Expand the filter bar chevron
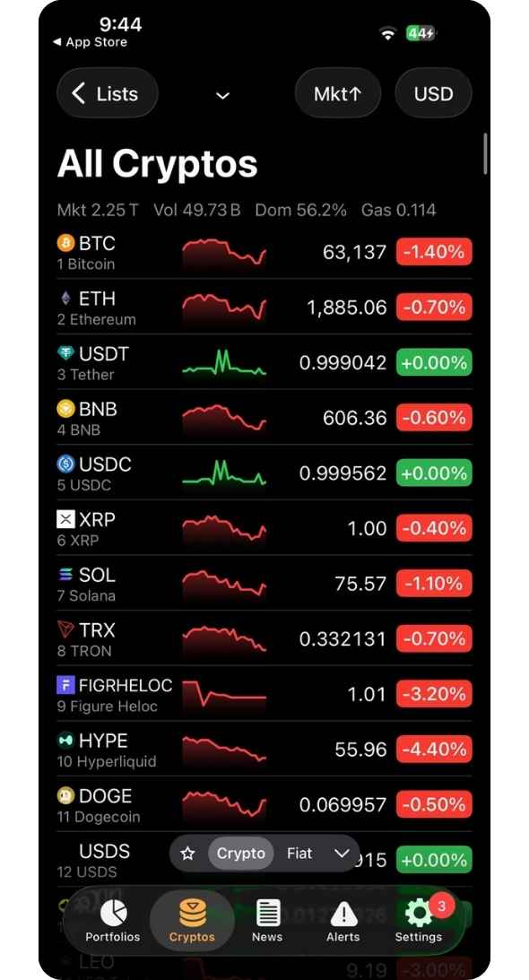 pos(342,854)
